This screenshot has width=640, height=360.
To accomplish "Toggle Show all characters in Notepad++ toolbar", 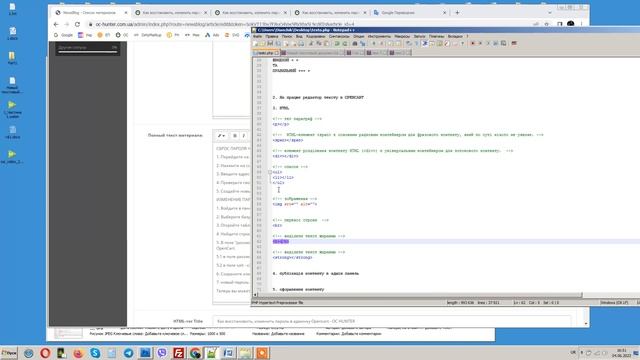I will pyautogui.click(x=416, y=43).
